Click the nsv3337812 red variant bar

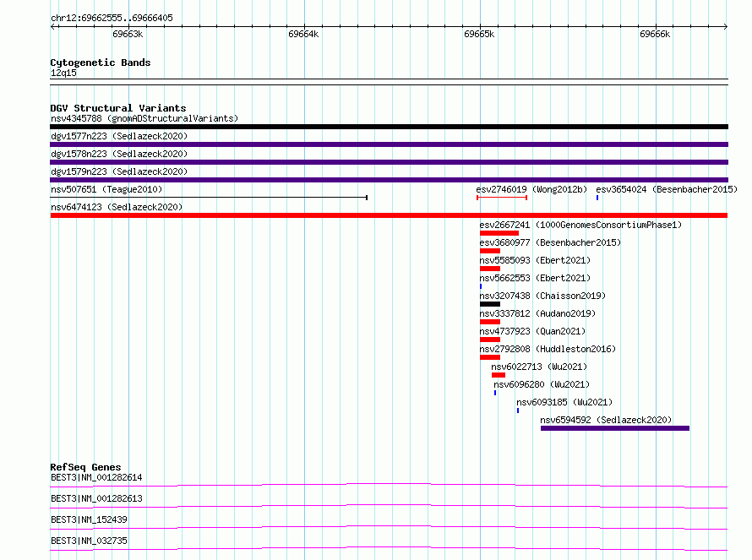click(x=490, y=322)
